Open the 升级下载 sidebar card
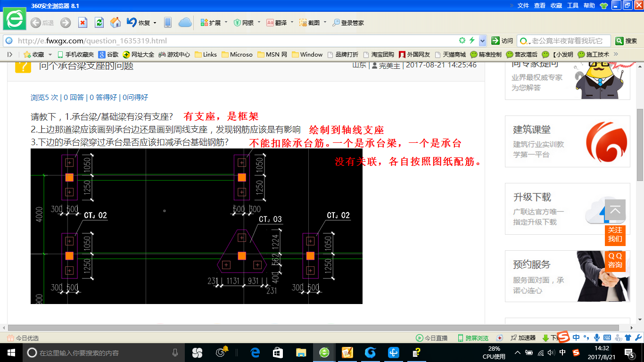Image resolution: width=644 pixels, height=362 pixels. (567, 208)
